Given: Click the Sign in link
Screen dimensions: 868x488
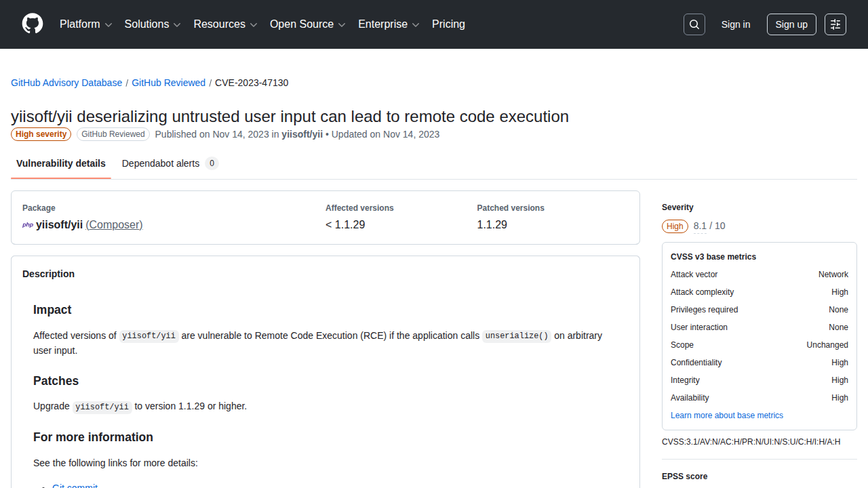Looking at the screenshot, I should pyautogui.click(x=736, y=24).
